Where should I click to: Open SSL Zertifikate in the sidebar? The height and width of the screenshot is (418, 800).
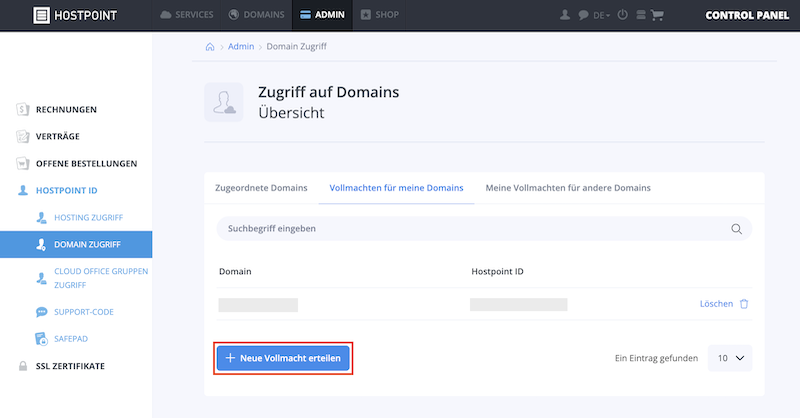[x=70, y=366]
